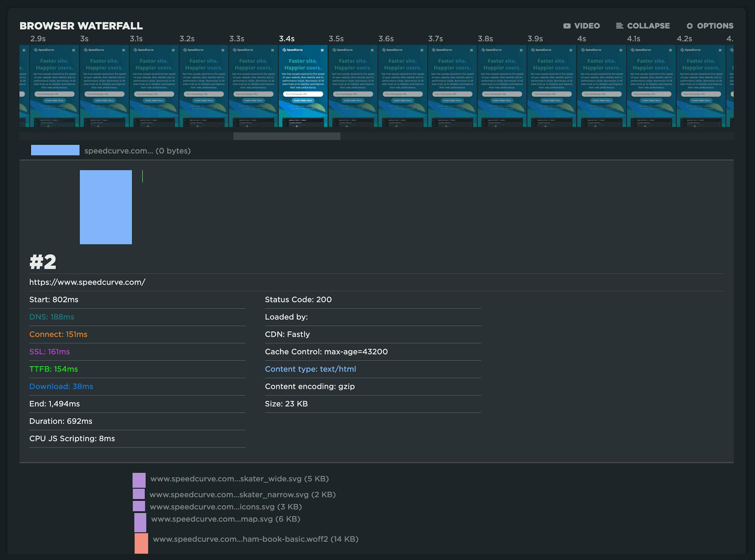The width and height of the screenshot is (755, 560).
Task: Choose the 4.2s filmstrip frame
Action: point(701,86)
